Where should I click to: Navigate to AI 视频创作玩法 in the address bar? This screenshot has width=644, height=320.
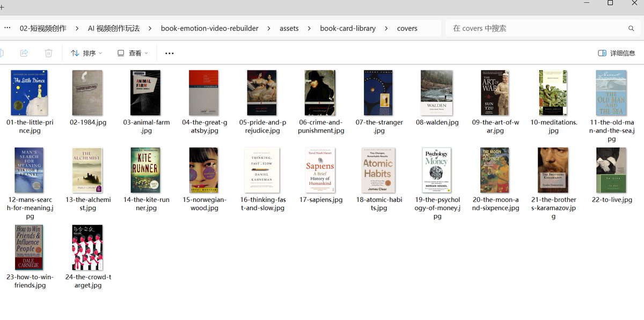[x=114, y=28]
